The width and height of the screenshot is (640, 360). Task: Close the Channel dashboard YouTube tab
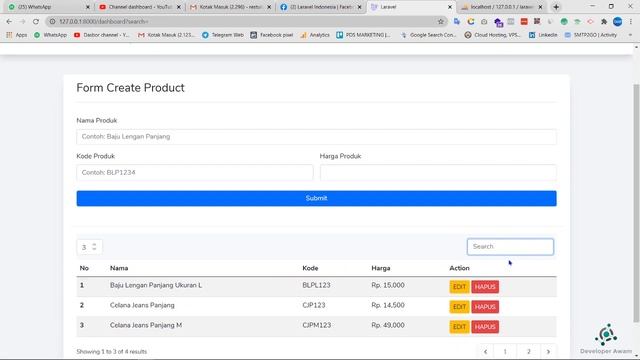(x=178, y=7)
